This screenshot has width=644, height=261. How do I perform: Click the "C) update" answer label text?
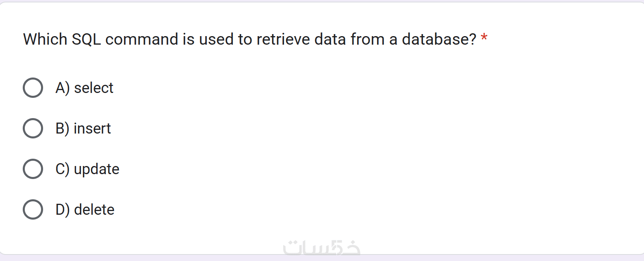point(87,169)
